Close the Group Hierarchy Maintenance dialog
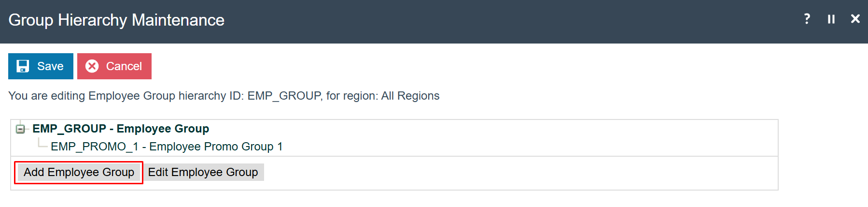The height and width of the screenshot is (207, 868). tap(855, 19)
